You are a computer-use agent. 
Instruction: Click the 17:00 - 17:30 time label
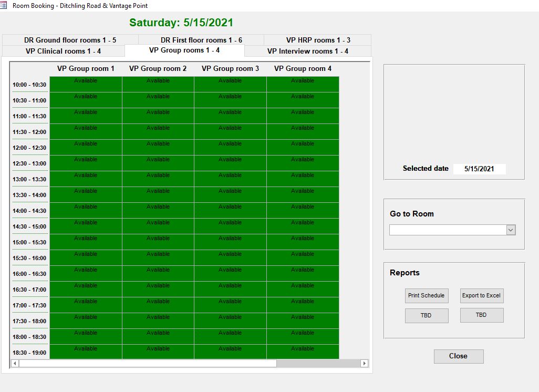[x=29, y=305]
